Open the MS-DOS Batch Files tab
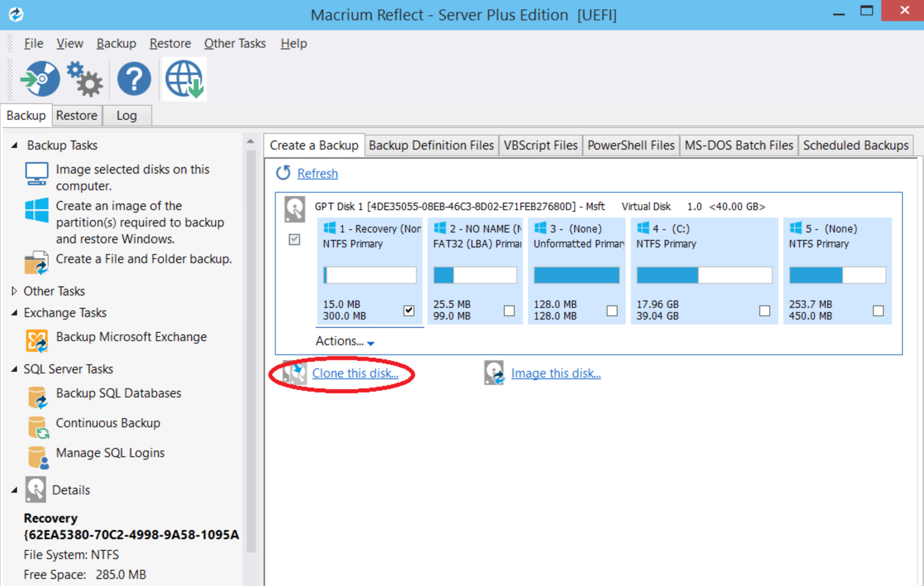 tap(739, 145)
